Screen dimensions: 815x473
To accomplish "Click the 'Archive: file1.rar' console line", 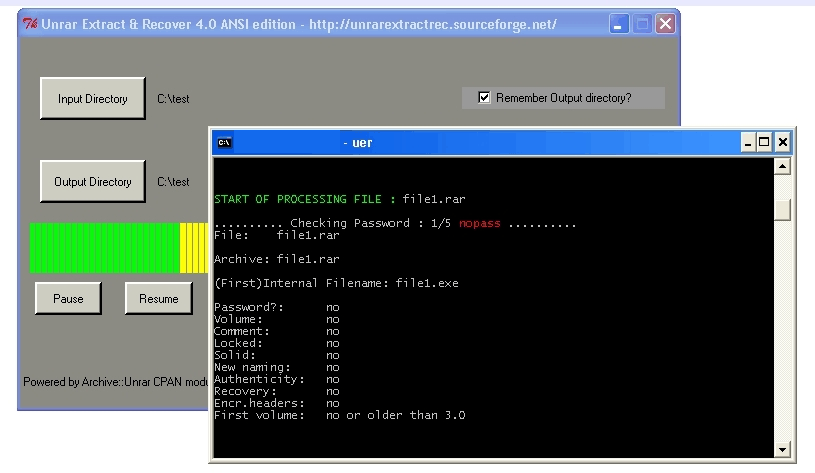I will [x=277, y=259].
